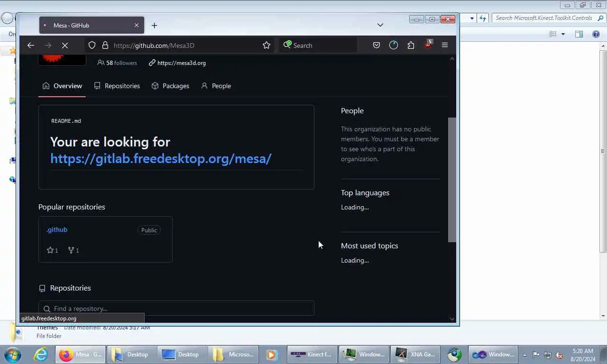This screenshot has height=364, width=607.
Task: Select the Public badge on .github
Action: [x=149, y=230]
